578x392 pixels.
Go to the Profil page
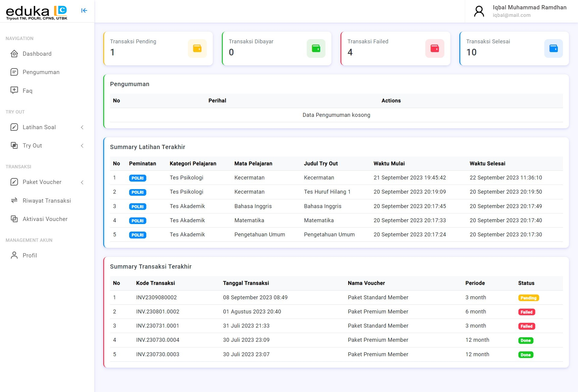(x=30, y=256)
